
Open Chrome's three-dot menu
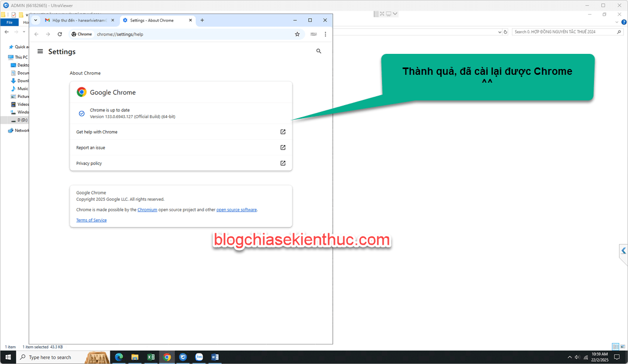pos(326,34)
